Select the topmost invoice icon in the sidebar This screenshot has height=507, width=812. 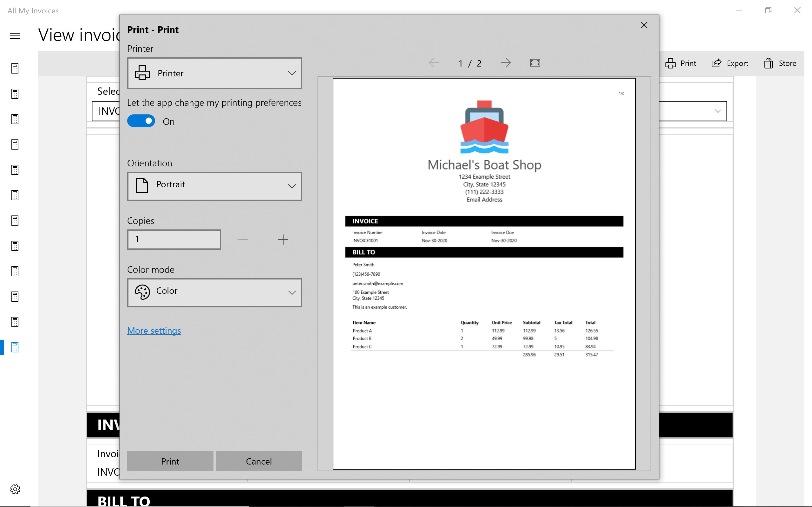(x=15, y=68)
